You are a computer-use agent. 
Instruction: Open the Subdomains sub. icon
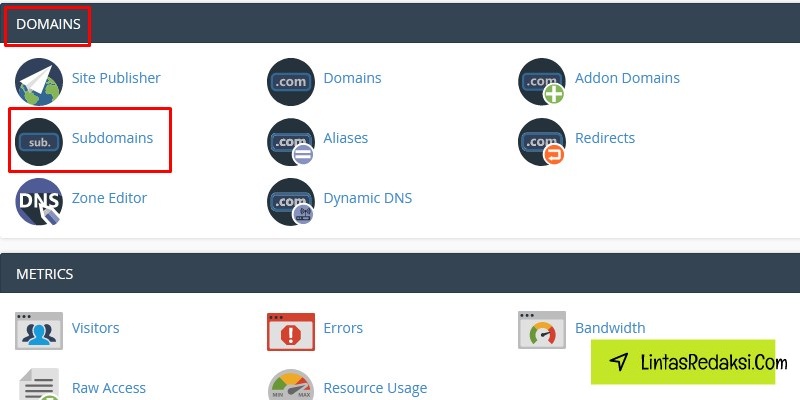pos(39,142)
